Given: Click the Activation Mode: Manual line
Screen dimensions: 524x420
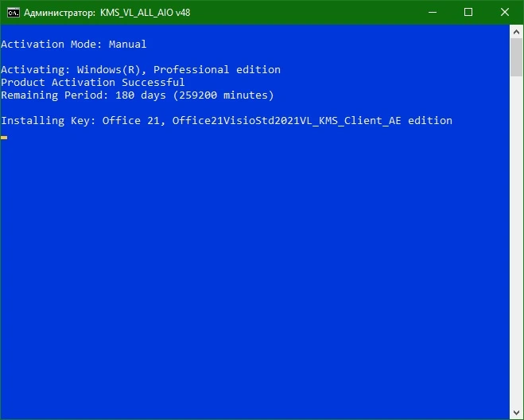Looking at the screenshot, I should tap(73, 44).
